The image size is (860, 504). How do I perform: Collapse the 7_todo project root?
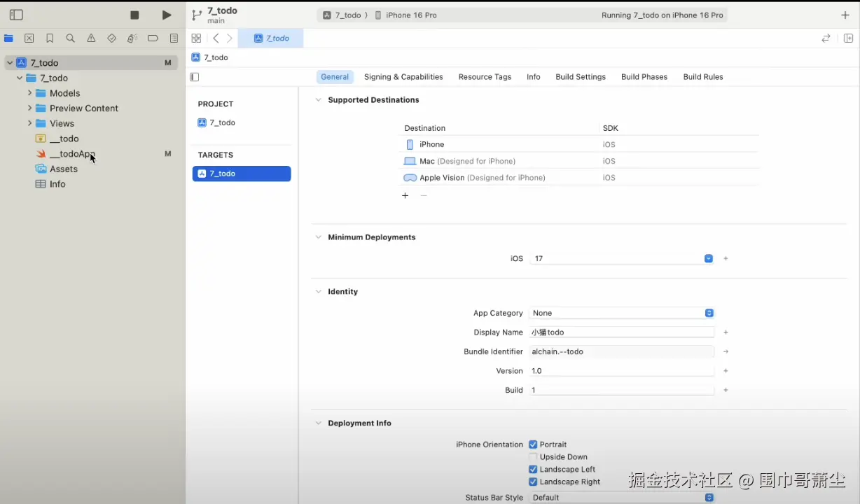[x=10, y=63]
